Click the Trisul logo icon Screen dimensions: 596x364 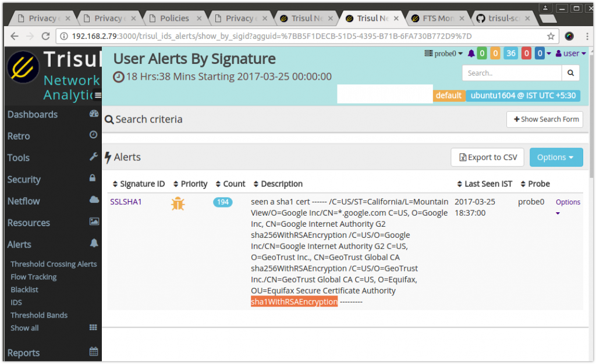coord(23,67)
